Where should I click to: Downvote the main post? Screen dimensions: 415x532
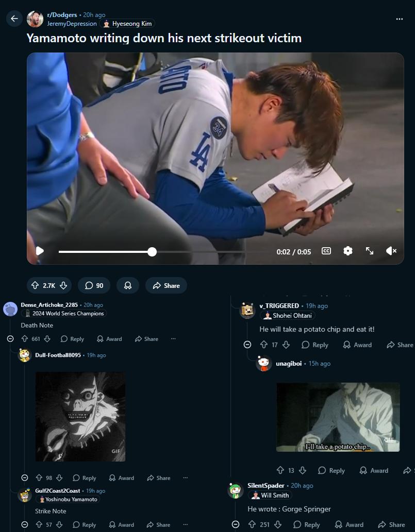63,285
